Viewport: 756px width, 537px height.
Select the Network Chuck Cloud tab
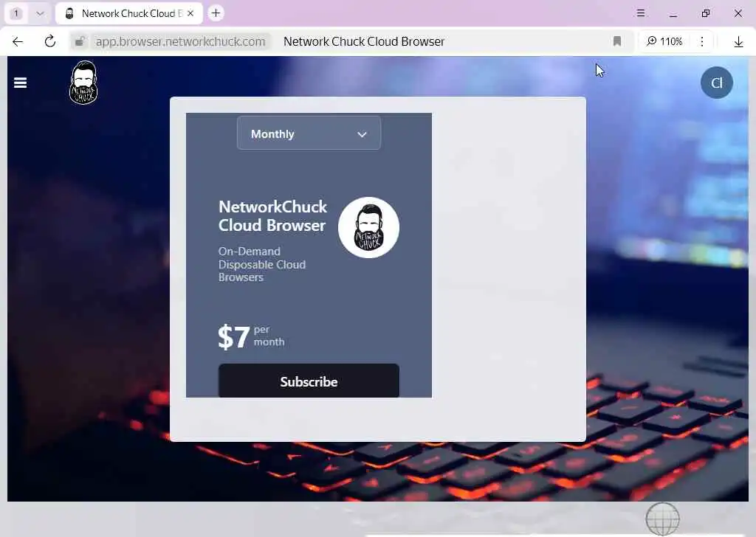point(128,13)
